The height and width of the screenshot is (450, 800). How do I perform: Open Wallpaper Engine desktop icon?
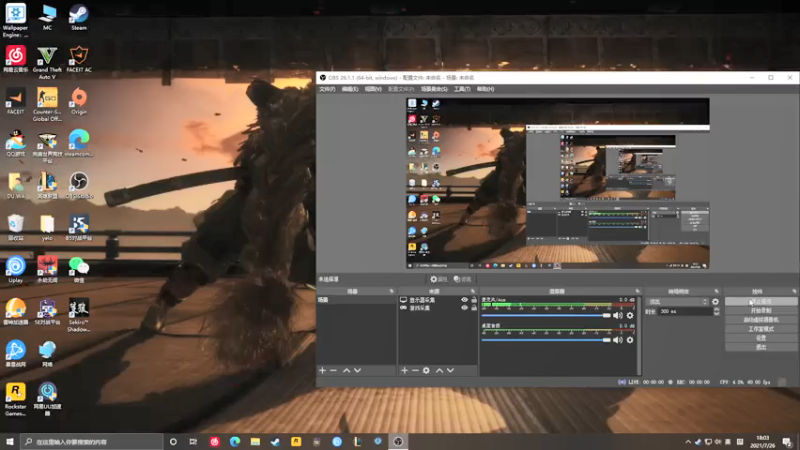(15, 20)
